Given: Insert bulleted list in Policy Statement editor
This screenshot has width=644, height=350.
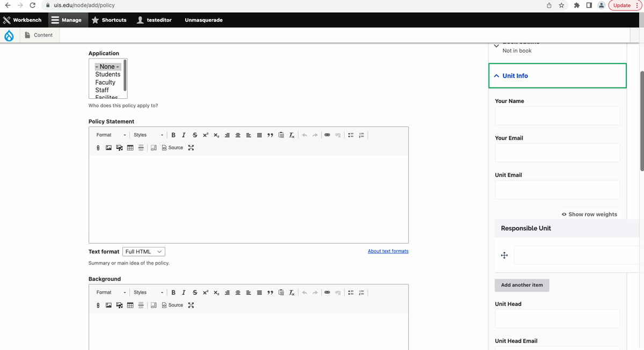Looking at the screenshot, I should [350, 135].
